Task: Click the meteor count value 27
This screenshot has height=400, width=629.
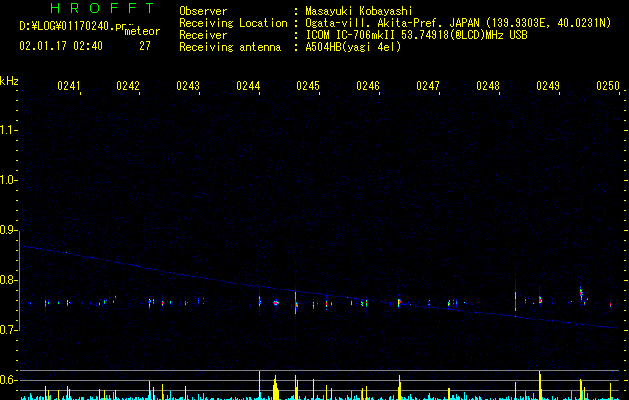Action: point(145,46)
